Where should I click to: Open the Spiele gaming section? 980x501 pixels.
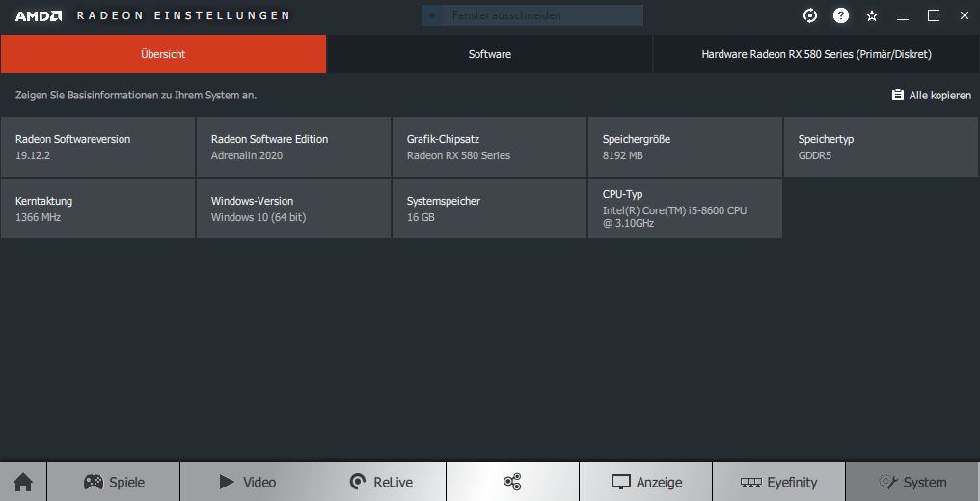pos(114,482)
